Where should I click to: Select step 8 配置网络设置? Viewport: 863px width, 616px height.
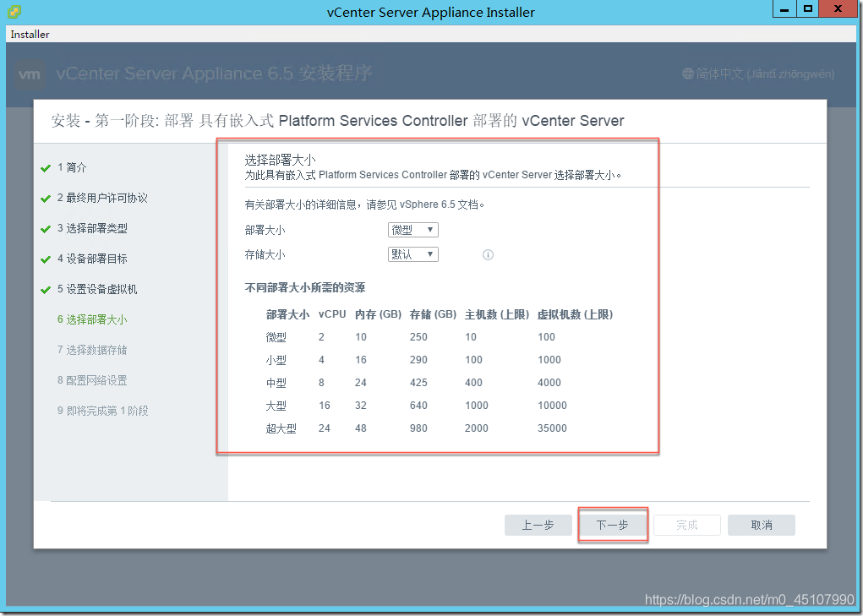92,380
